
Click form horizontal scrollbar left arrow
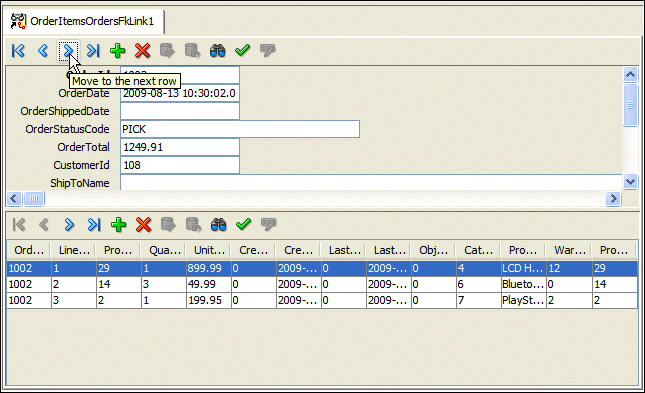pyautogui.click(x=14, y=199)
